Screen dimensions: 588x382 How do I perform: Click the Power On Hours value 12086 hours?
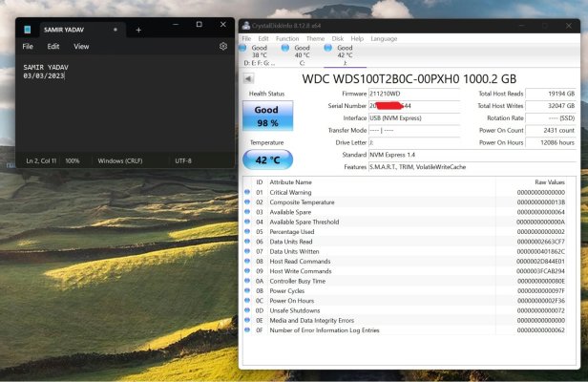click(x=551, y=142)
